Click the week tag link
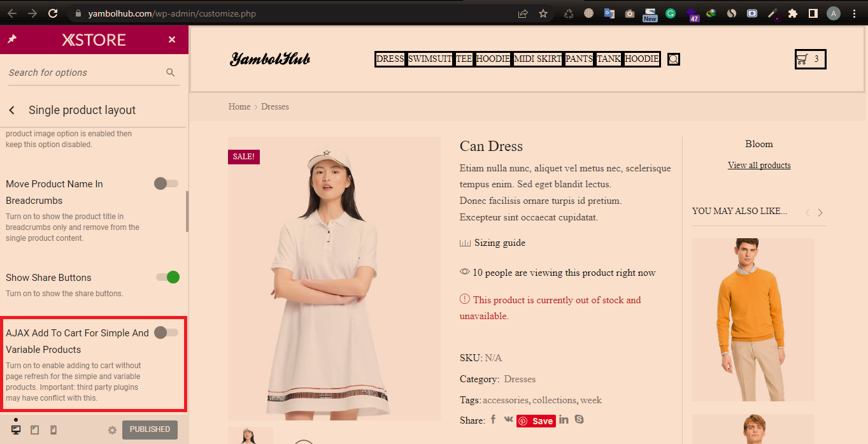The height and width of the screenshot is (444, 868). 591,400
